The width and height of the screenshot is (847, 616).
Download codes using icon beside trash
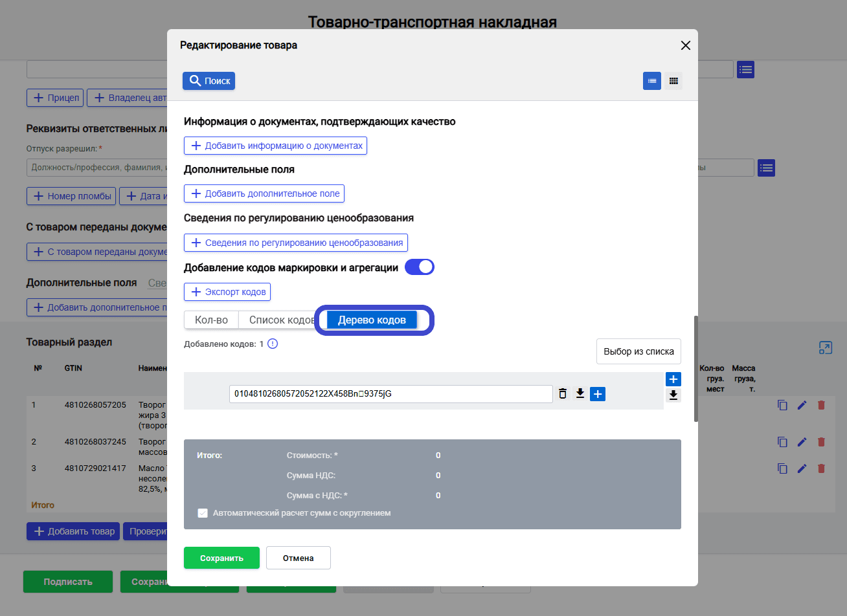(580, 393)
